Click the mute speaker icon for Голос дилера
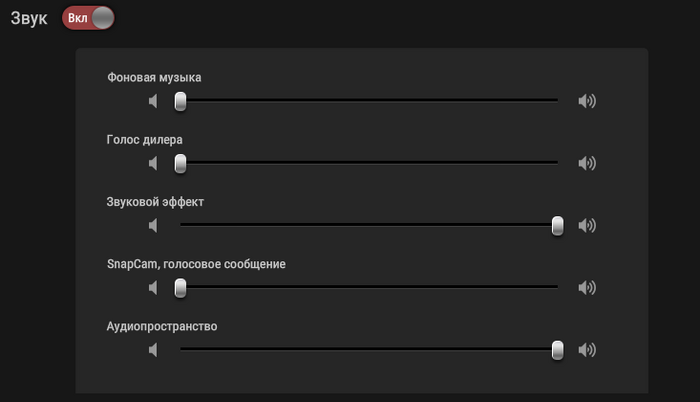 pos(153,163)
